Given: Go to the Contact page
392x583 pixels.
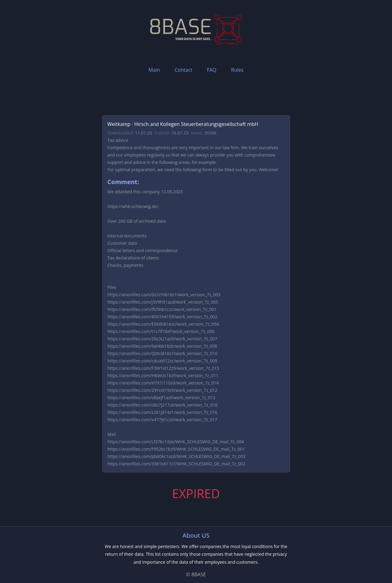Looking at the screenshot, I should coord(183,70).
